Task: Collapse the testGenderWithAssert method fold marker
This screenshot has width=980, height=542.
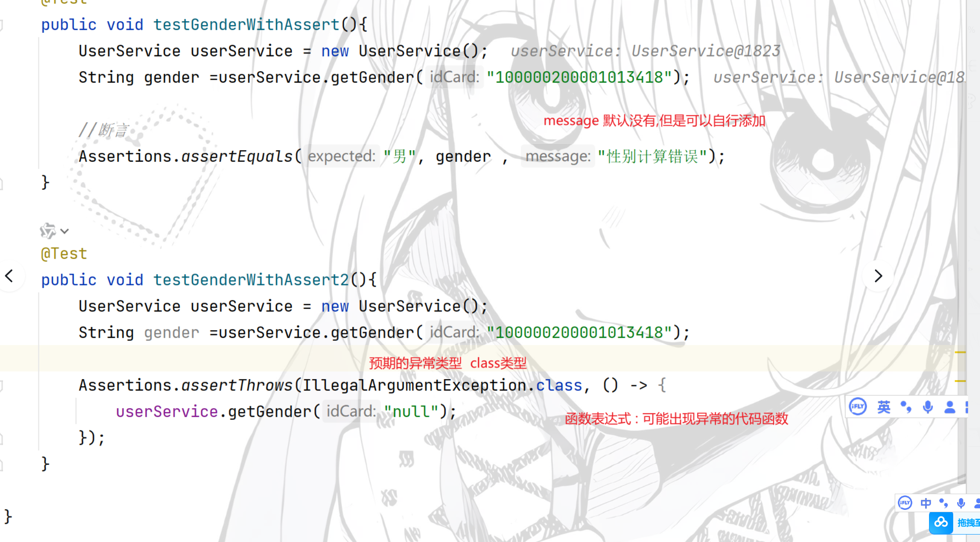Action: tap(1, 25)
